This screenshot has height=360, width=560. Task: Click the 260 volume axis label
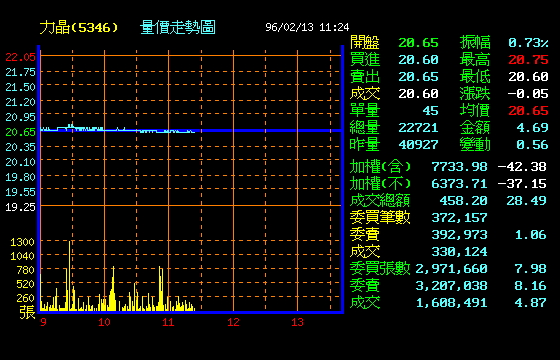click(x=26, y=298)
